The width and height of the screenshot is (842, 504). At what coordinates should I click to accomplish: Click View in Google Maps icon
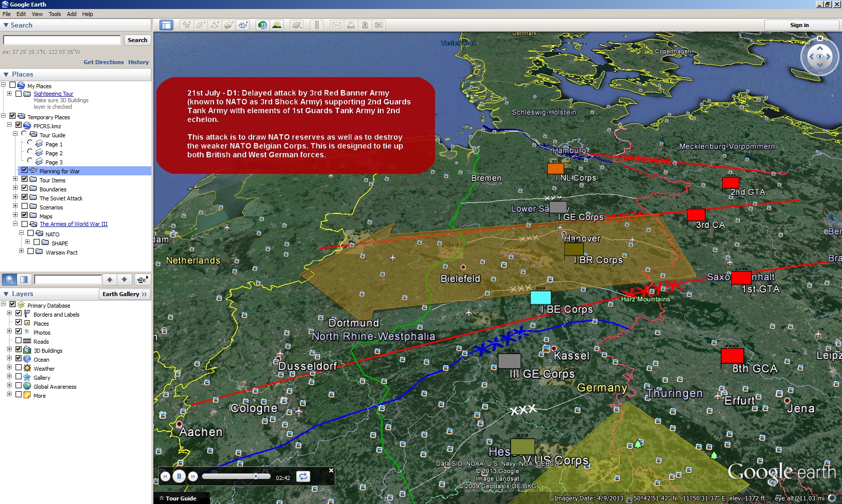(x=379, y=25)
